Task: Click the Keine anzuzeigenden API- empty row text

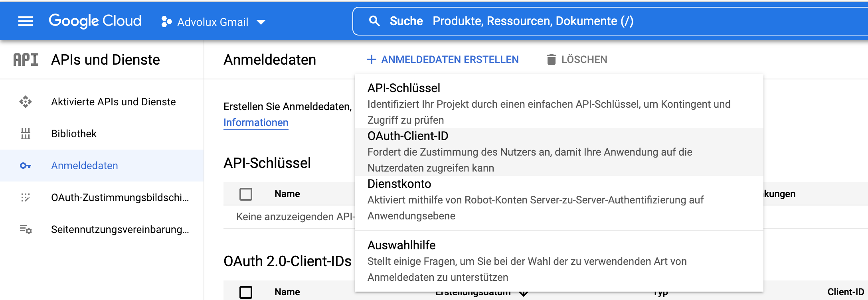Action: [295, 217]
